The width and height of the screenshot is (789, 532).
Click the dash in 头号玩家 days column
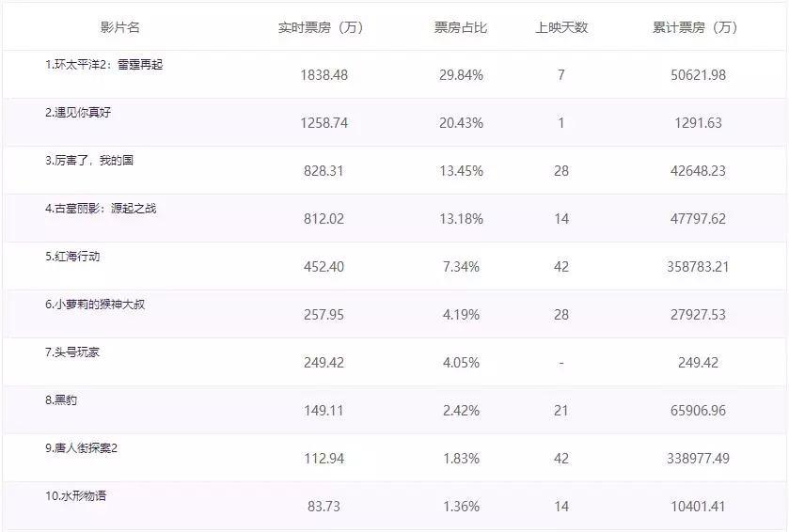point(561,363)
